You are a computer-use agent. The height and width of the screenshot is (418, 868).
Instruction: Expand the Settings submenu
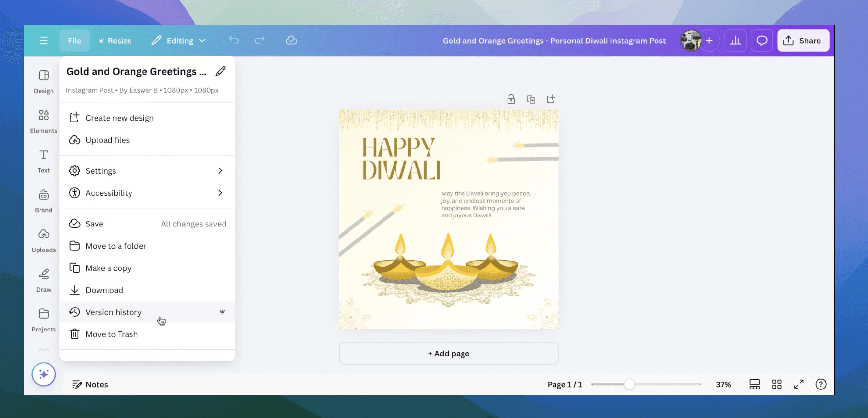(x=148, y=170)
